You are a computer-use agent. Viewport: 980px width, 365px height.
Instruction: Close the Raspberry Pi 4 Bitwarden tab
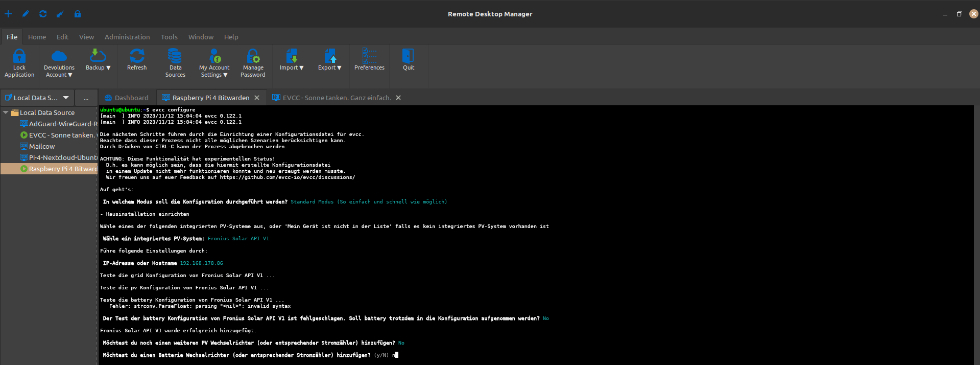tap(257, 98)
